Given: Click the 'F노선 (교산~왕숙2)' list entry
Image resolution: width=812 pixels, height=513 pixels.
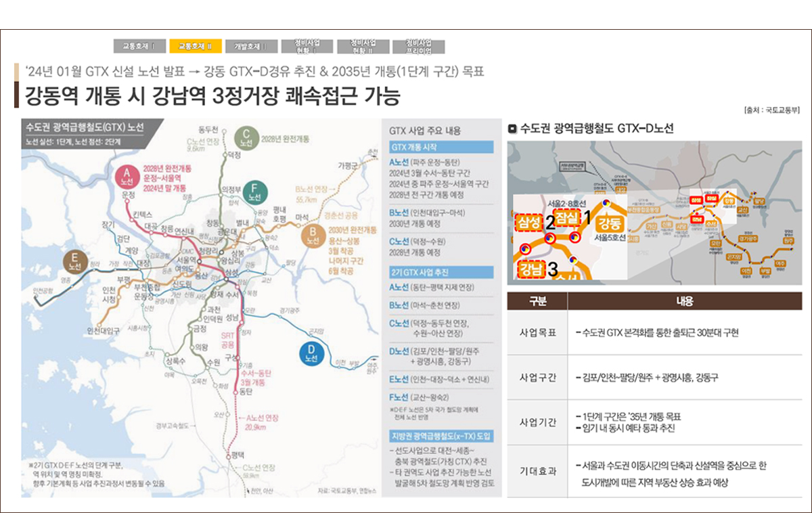Looking at the screenshot, I should [x=420, y=397].
